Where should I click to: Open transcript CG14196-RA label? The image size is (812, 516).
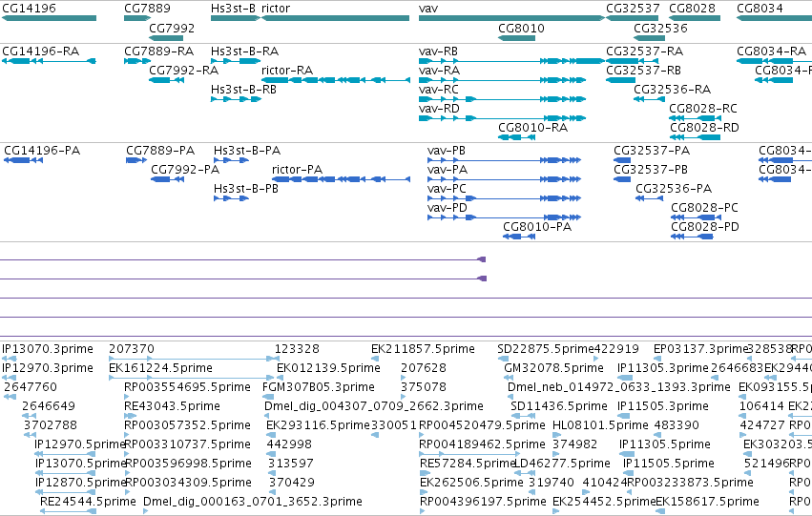click(40, 52)
